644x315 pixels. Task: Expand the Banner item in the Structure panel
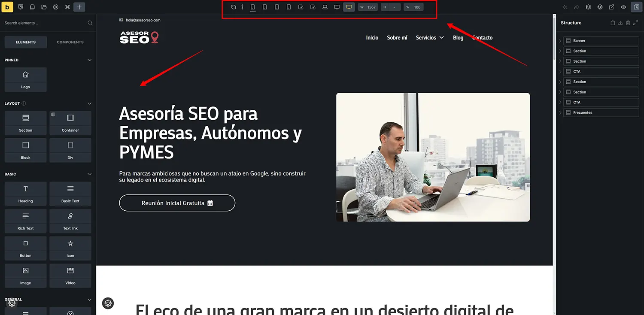coord(560,40)
